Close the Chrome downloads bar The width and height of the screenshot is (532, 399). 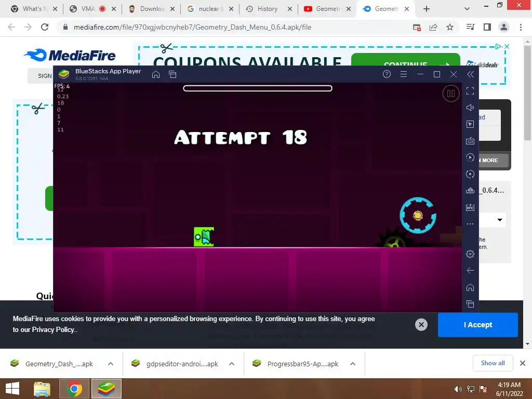523,363
